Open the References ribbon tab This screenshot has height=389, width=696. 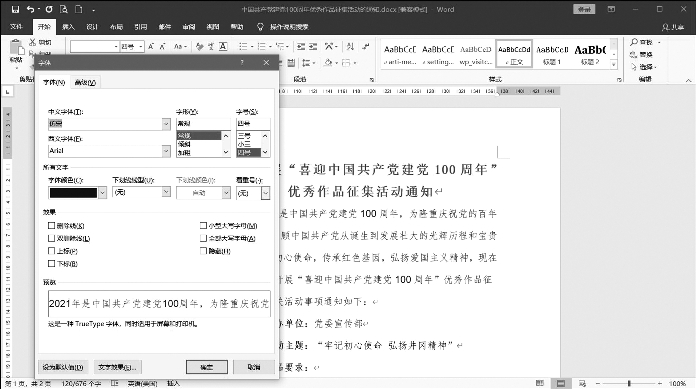(x=141, y=27)
